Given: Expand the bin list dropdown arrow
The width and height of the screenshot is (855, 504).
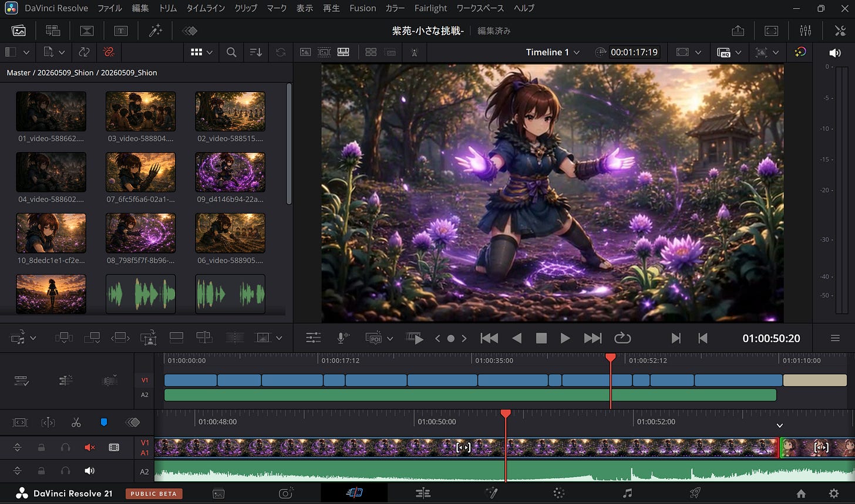Looking at the screenshot, I should click(26, 52).
